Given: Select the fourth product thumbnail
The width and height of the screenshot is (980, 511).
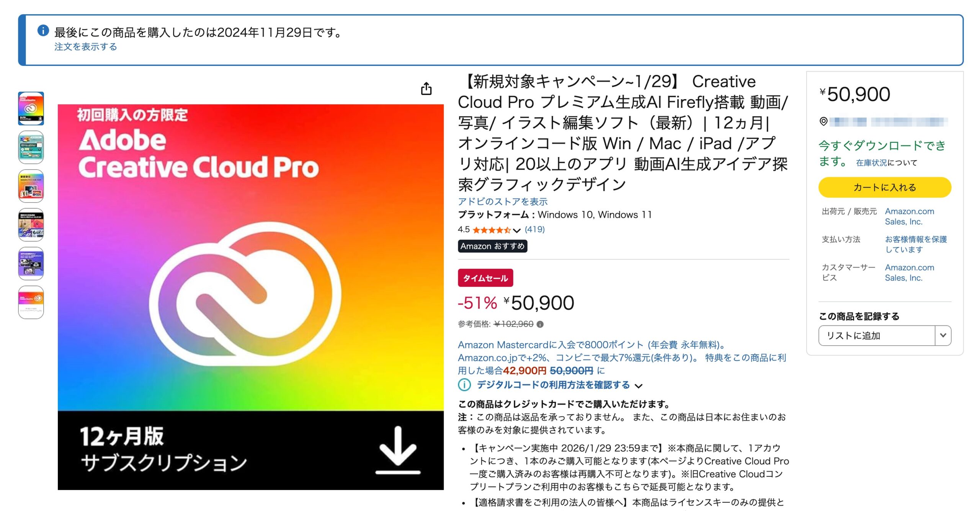Looking at the screenshot, I should pos(31,225).
